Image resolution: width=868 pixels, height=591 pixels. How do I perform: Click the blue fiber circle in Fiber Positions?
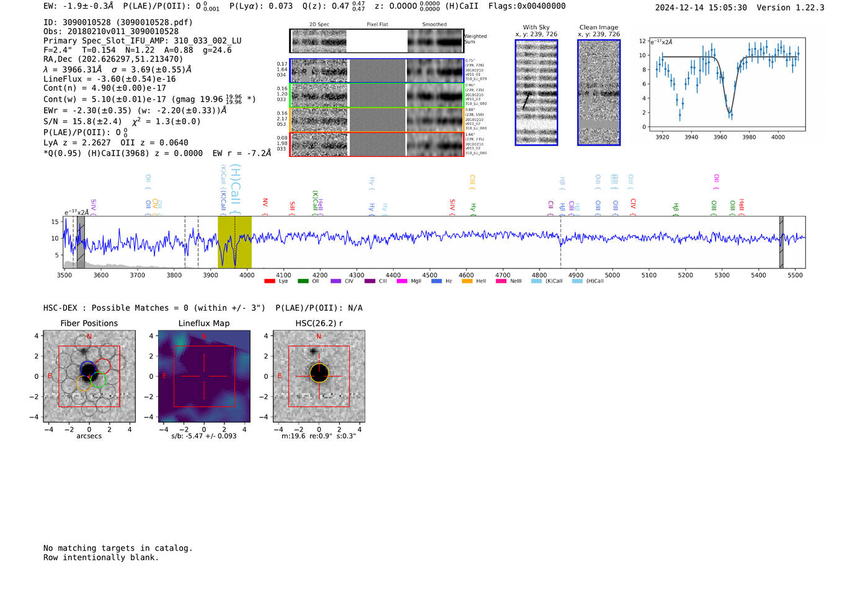point(88,368)
